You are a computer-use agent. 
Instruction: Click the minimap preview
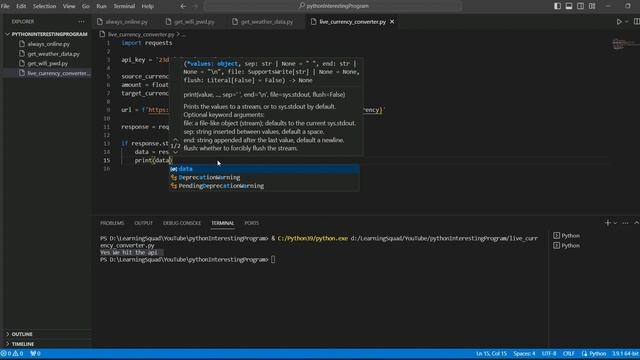(625, 43)
